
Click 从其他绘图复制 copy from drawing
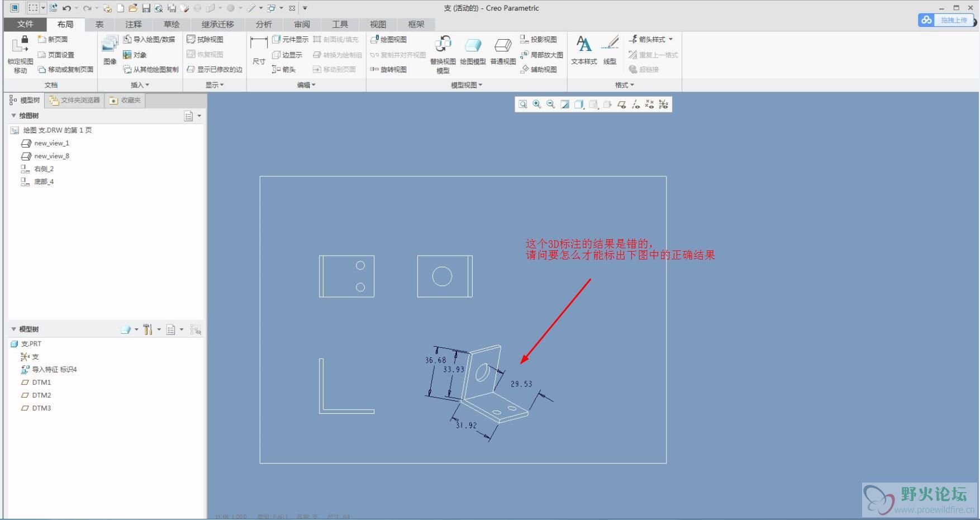point(151,69)
